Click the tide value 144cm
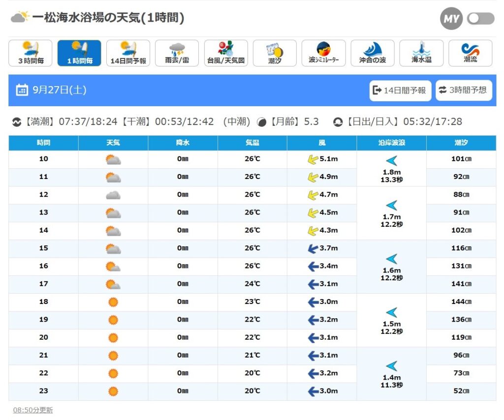Screen dimensions: 504x420 461,302
